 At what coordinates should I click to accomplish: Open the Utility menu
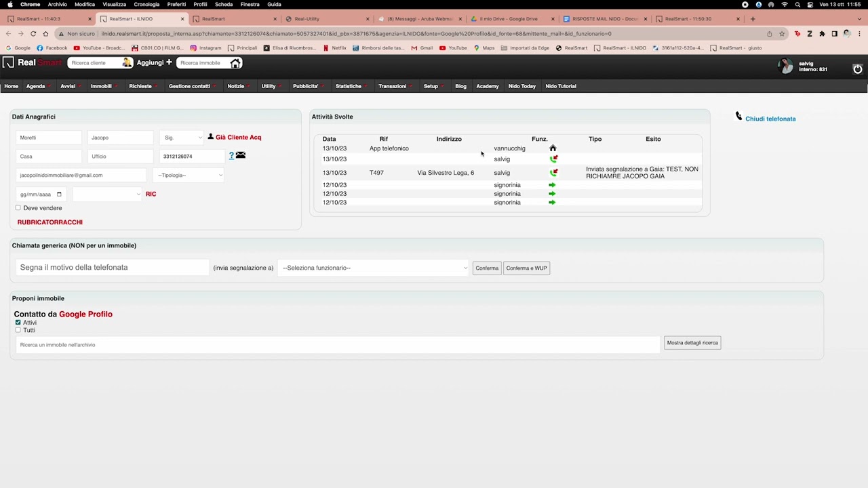coord(271,86)
